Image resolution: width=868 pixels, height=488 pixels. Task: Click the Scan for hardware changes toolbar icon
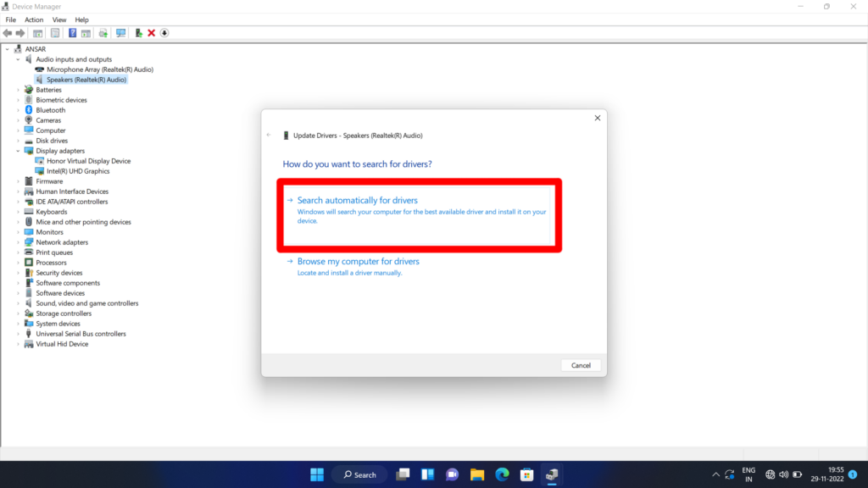121,32
